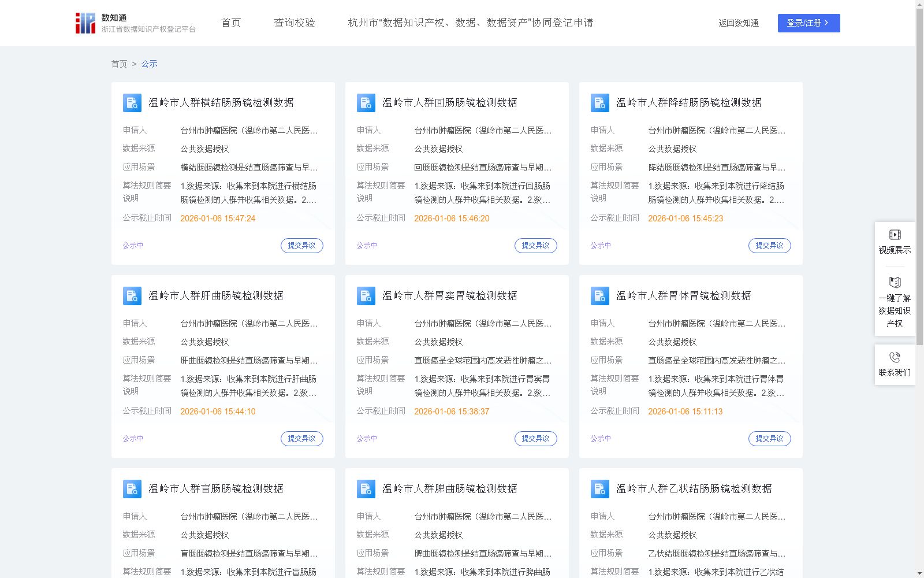Screen dimensions: 924x578
Task: Open title 温岭市人群脾曲肠镜检测数据
Action: (450, 489)
